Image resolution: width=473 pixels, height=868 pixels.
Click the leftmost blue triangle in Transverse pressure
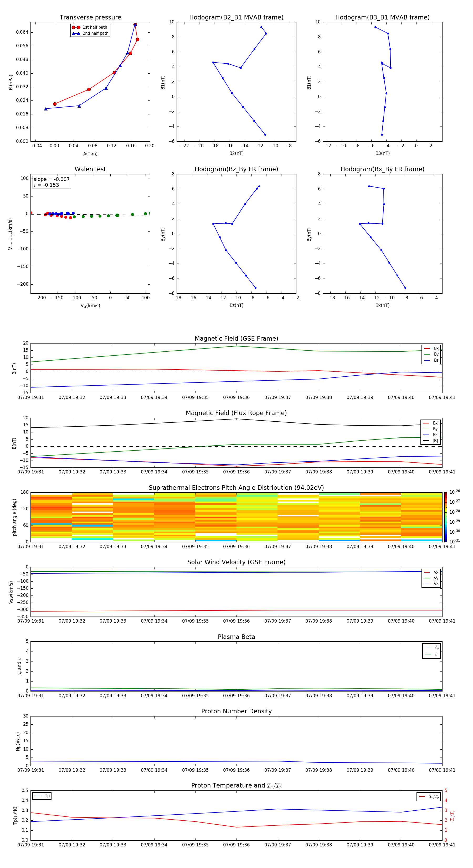pyautogui.click(x=46, y=109)
